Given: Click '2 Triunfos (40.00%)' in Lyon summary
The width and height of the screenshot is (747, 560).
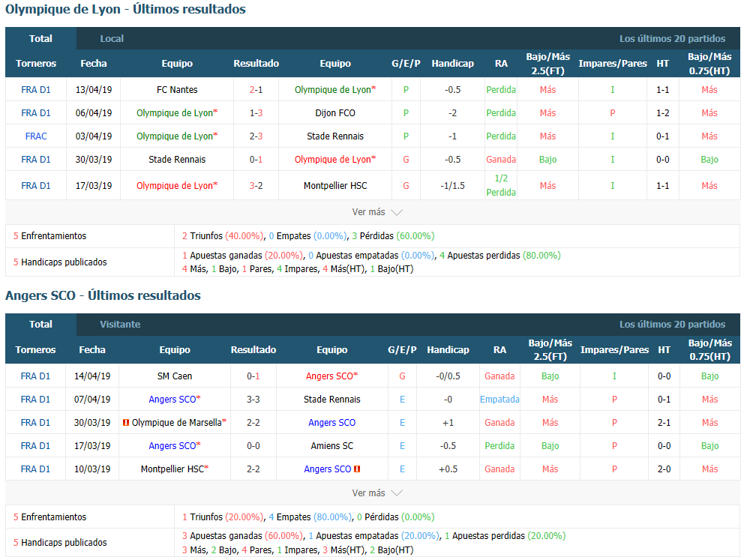Looking at the screenshot, I should 223,235.
